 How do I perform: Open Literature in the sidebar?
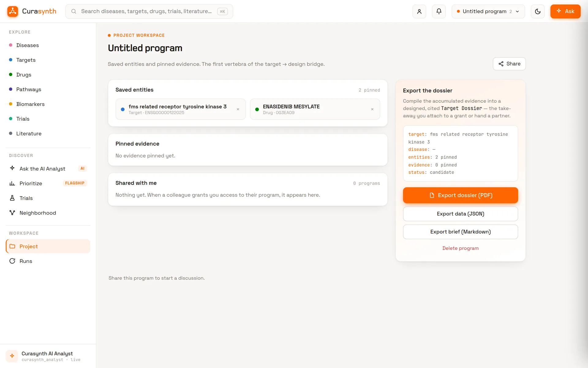48,134
